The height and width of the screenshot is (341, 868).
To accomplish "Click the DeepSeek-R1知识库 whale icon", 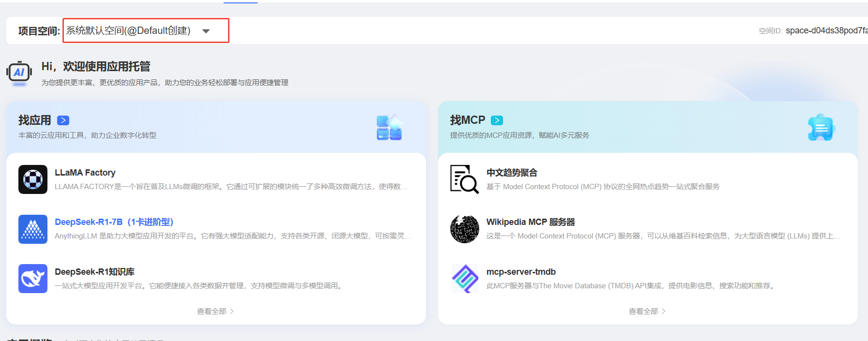I will point(33,279).
